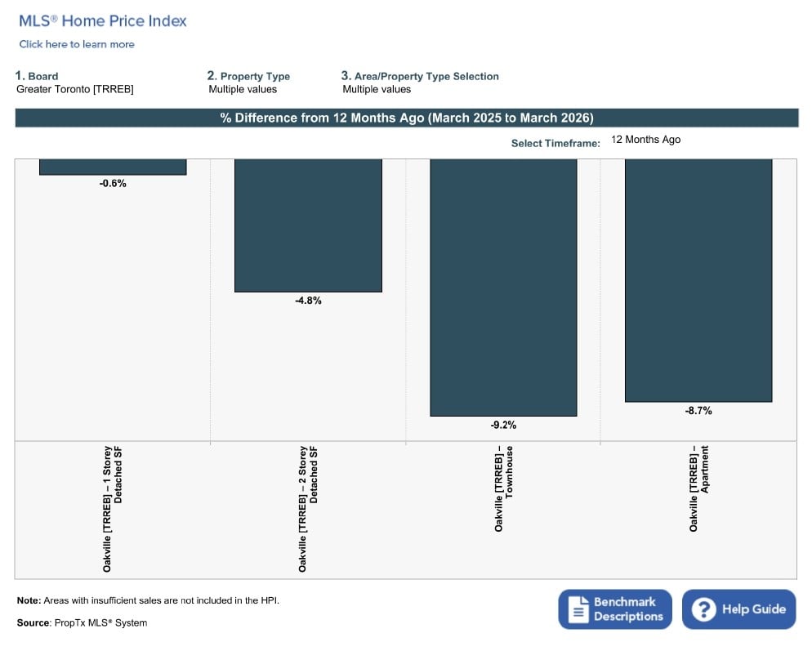Click the -4.8% data label
This screenshot has width=812, height=660.
pos(308,301)
